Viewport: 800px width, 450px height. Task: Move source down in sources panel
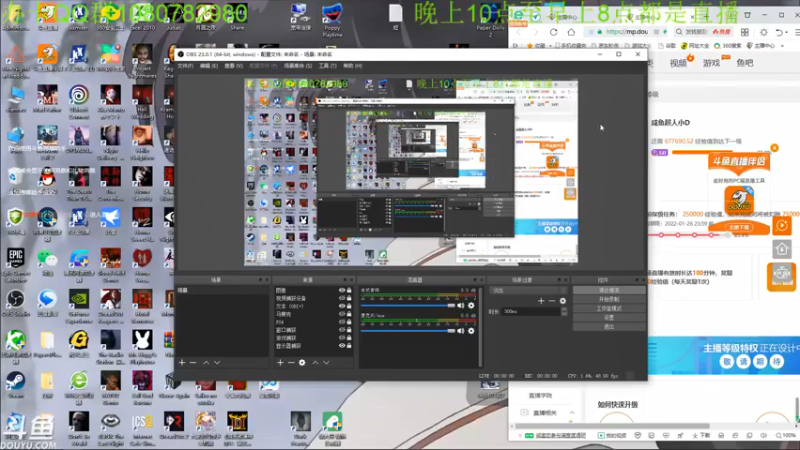(x=327, y=362)
